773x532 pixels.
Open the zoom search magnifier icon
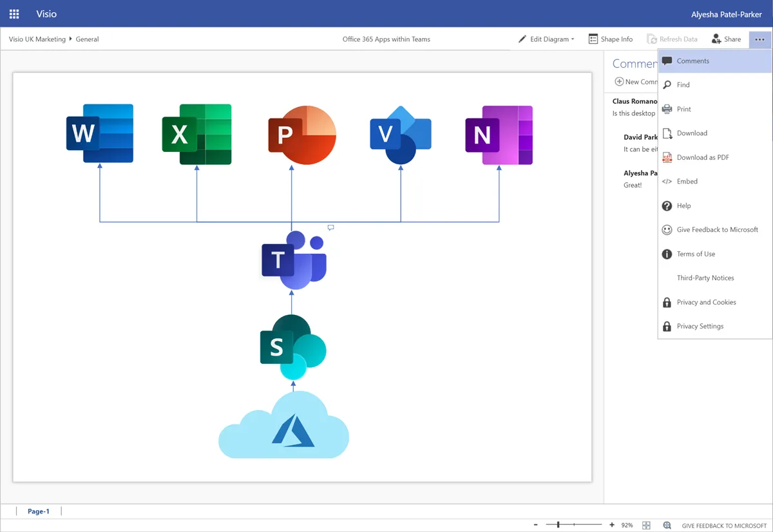pos(668,525)
